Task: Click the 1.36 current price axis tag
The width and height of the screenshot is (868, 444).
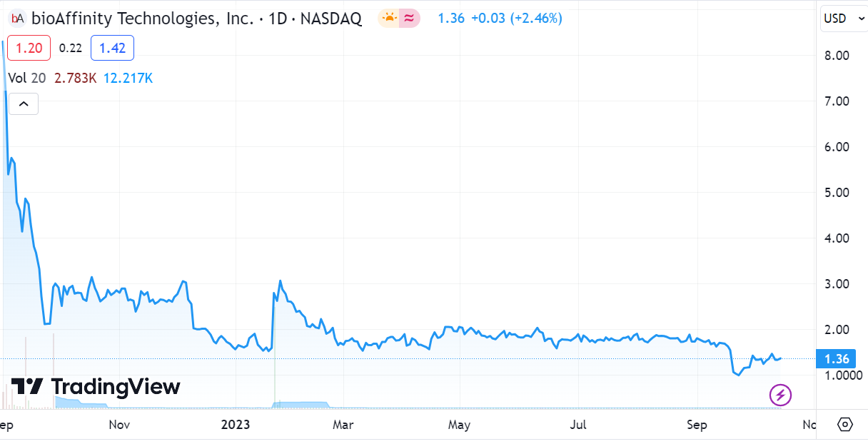Action: click(x=837, y=359)
